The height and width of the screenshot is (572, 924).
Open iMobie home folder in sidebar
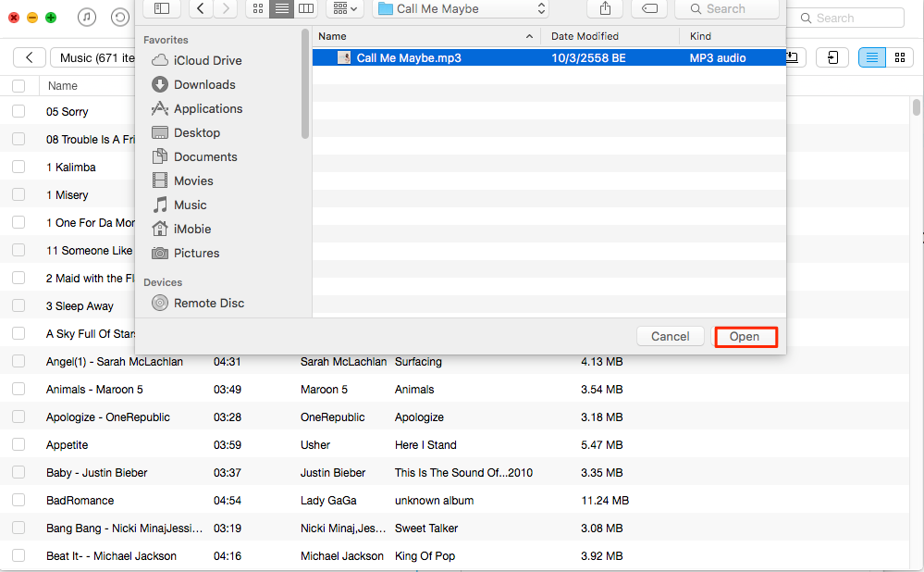181,229
